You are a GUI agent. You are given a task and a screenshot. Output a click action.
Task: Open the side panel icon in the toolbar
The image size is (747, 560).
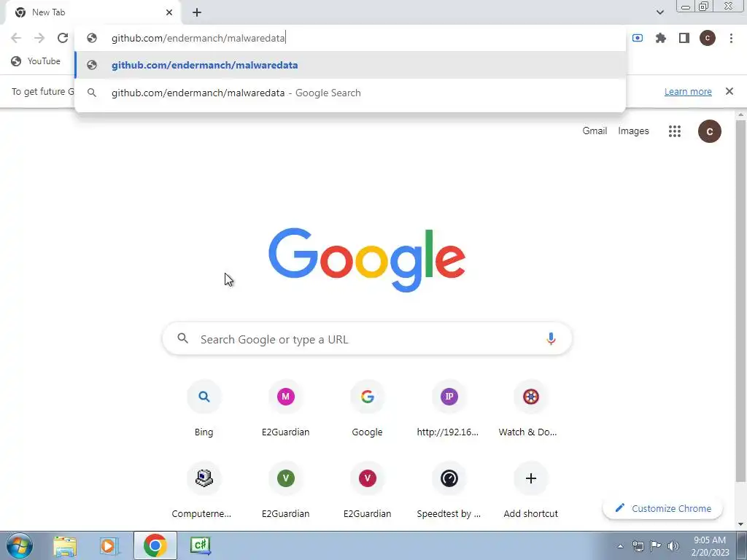coord(684,38)
